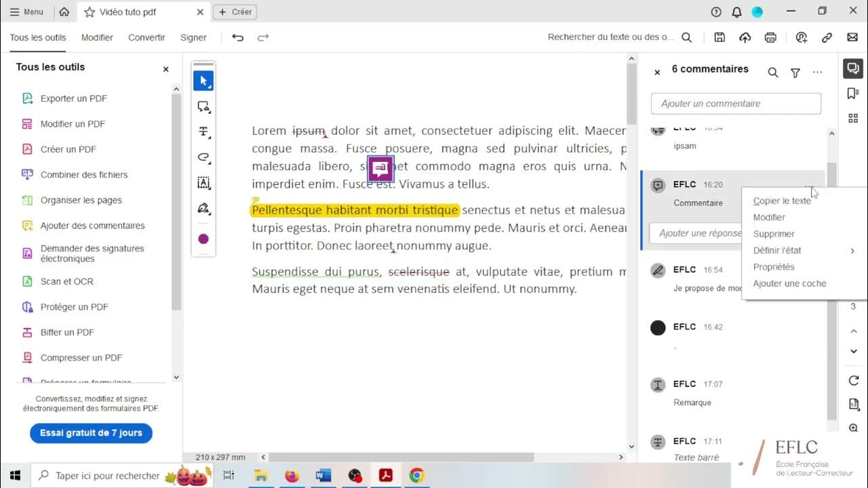The image size is (868, 488).
Task: Select the EFLC 16:54 Je propose comment
Action: point(692,279)
